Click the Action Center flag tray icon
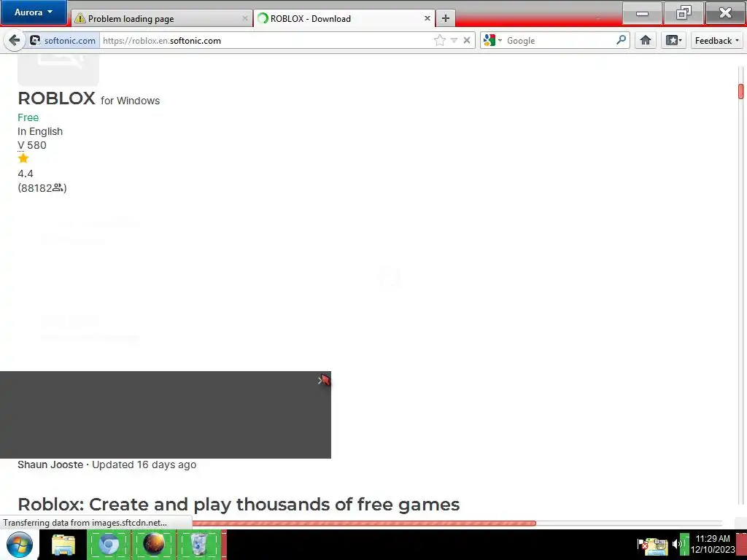Viewport: 747px width, 560px height. pos(642,544)
